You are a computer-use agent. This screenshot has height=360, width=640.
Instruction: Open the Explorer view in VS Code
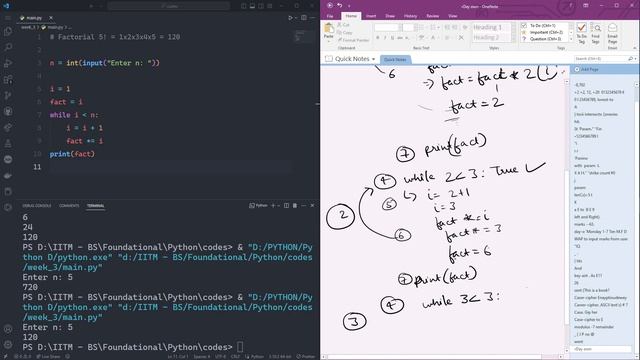coord(8,31)
